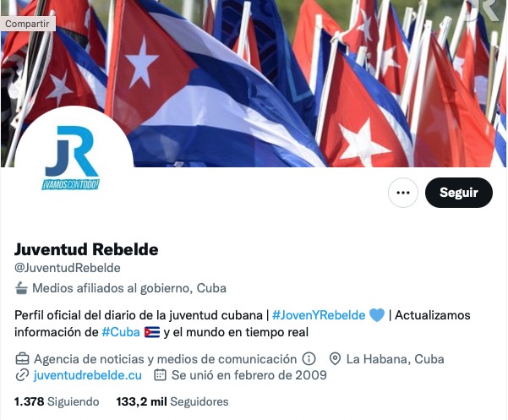
Task: Click the calendar joined-date icon
Action: click(160, 375)
